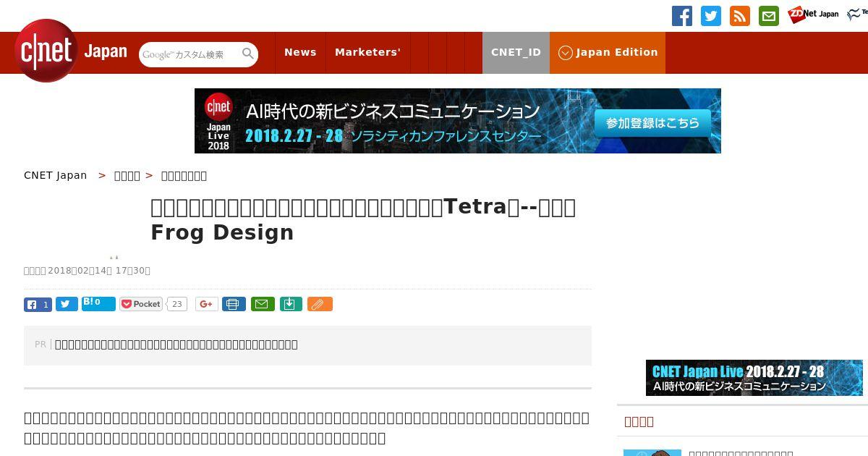The height and width of the screenshot is (456, 868).
Task: Click the article date 2018 02 14
Action: coord(87,271)
